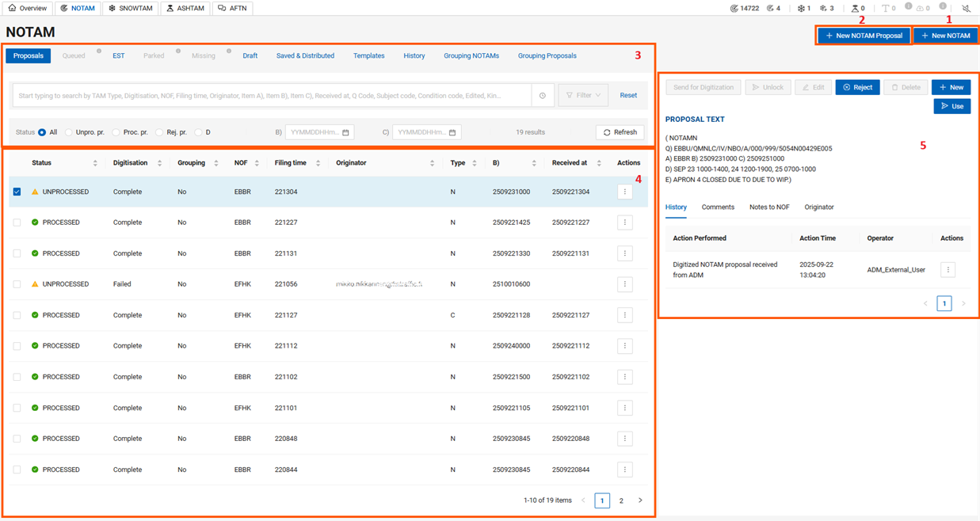Click the New NOTAM Proposal button
The height and width of the screenshot is (521, 980).
click(864, 36)
